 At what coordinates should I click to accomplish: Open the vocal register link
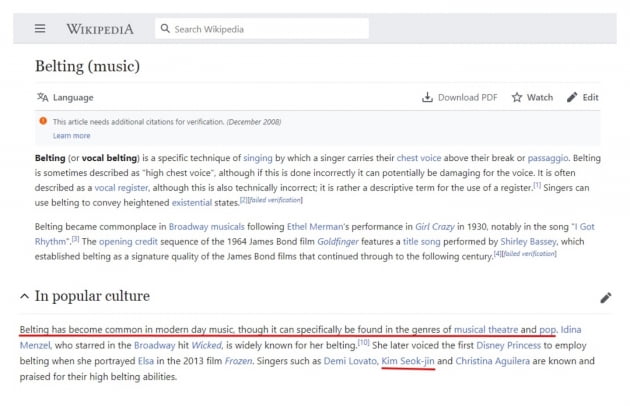[121, 188]
